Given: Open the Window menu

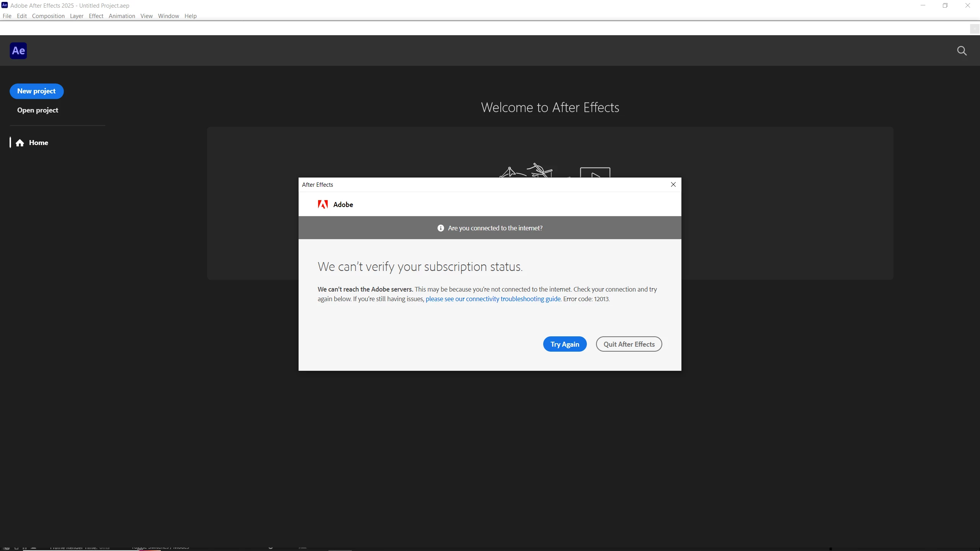Looking at the screenshot, I should click(168, 16).
